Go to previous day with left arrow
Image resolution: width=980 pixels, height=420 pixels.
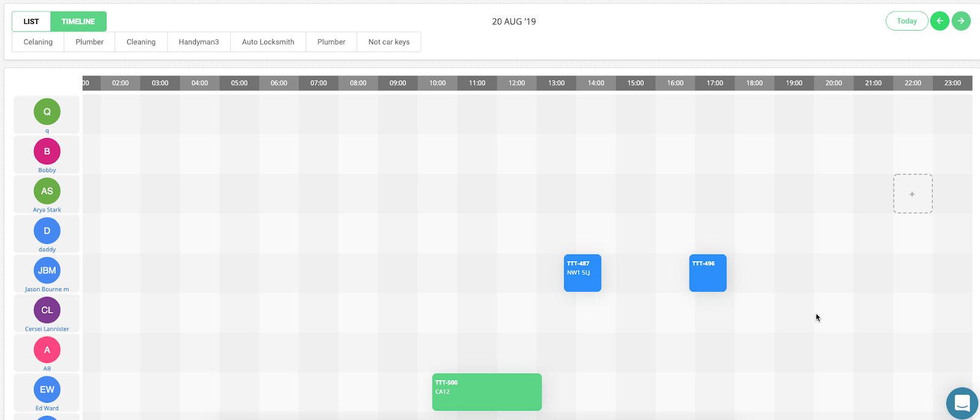tap(940, 21)
